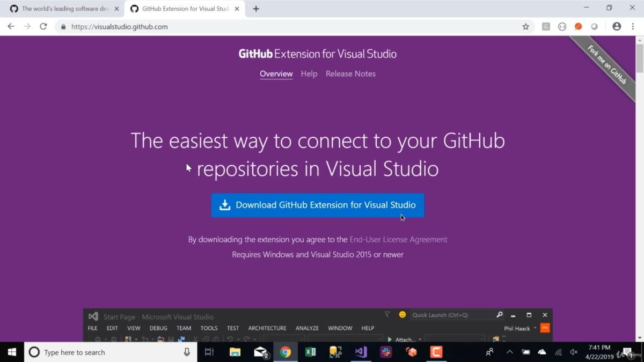Open the Windows Start menu

12,352
